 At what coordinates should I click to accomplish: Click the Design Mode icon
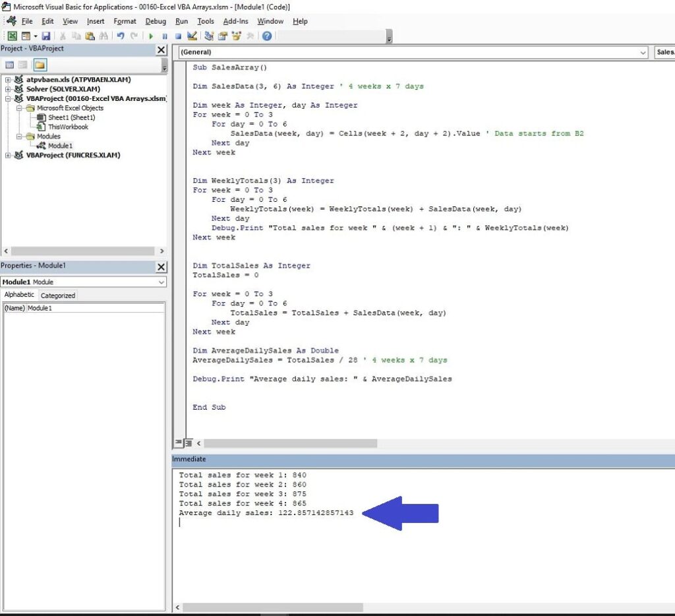tap(194, 36)
